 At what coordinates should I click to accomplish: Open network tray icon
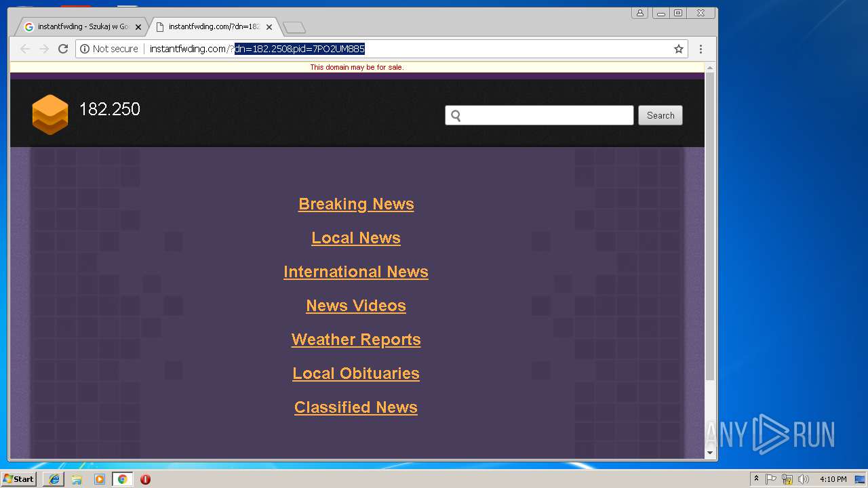click(787, 479)
